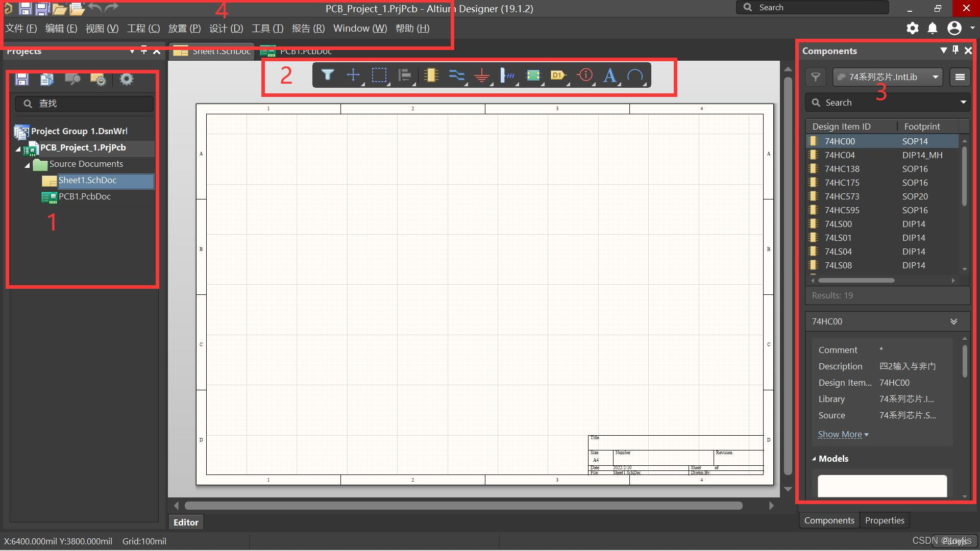Collapse the 74HC00 details section

[953, 321]
